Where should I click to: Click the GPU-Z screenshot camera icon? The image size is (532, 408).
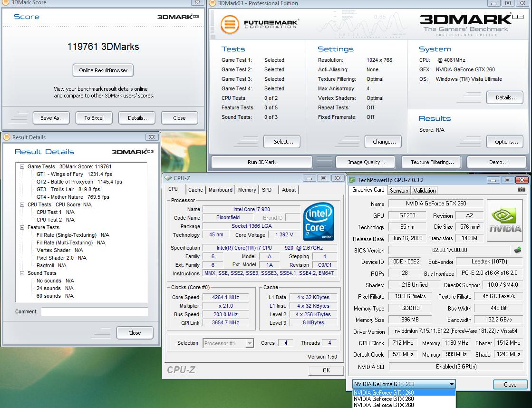(x=521, y=190)
